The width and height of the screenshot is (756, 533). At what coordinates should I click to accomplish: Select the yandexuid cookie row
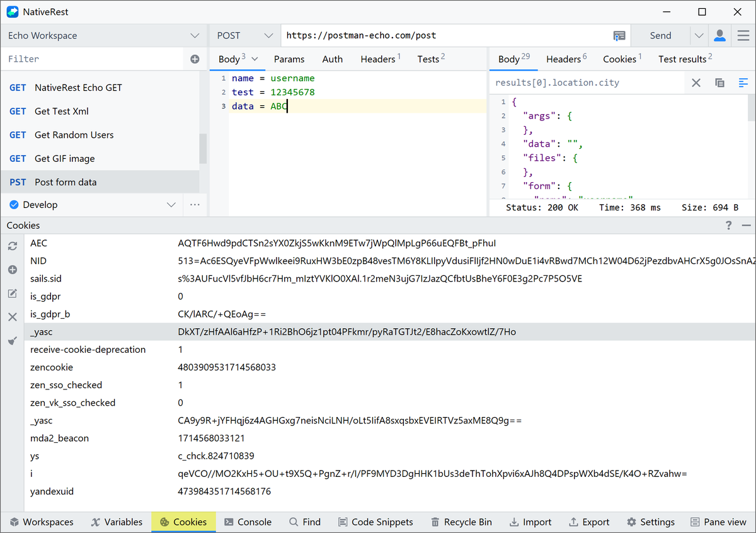tap(390, 491)
